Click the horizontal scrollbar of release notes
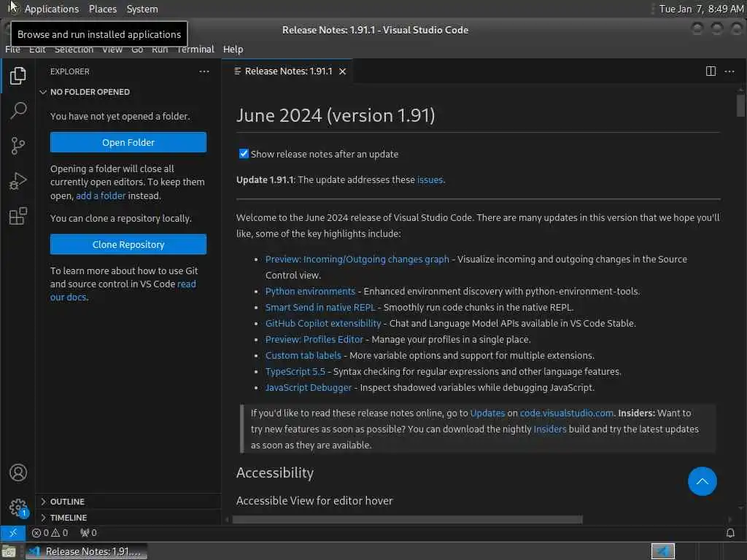747x560 pixels. click(407, 519)
